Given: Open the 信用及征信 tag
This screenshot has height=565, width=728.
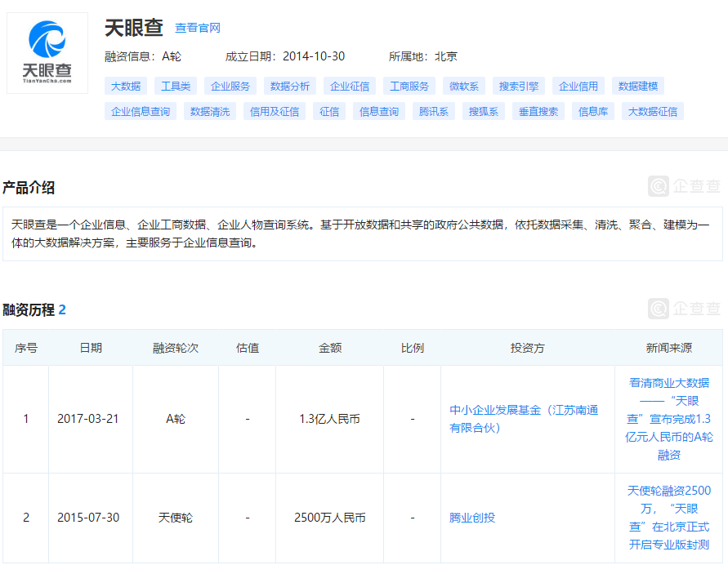Looking at the screenshot, I should (x=275, y=111).
